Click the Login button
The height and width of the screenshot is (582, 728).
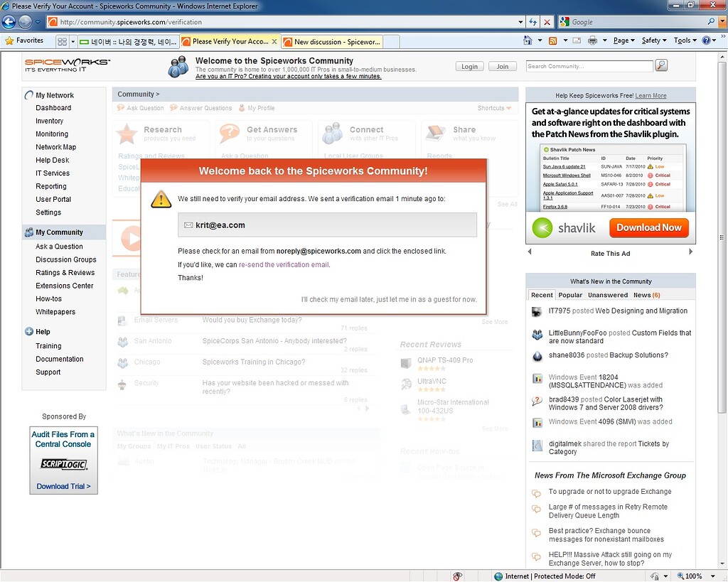(x=469, y=65)
